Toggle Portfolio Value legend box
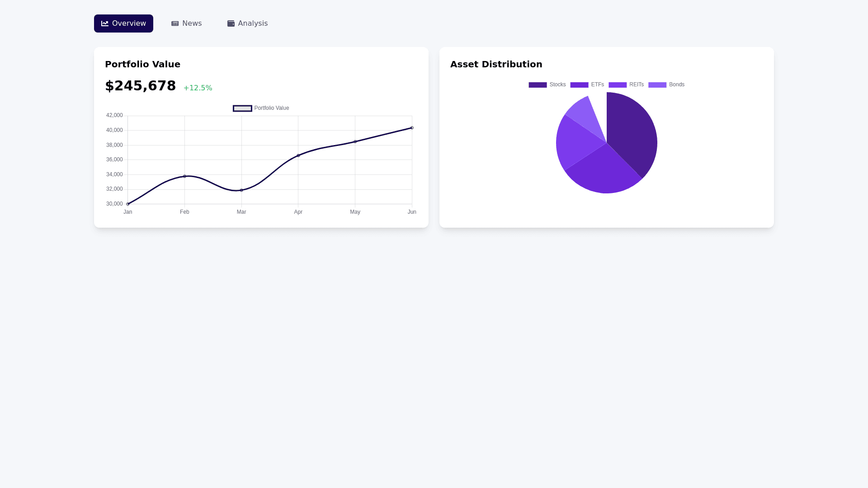Image resolution: width=868 pixels, height=488 pixels. 242,108
